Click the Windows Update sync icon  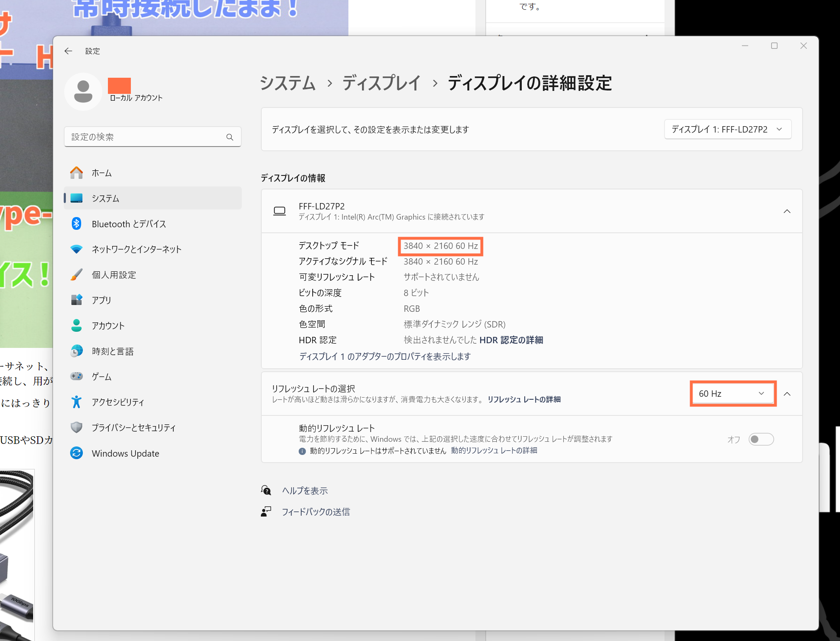point(76,453)
